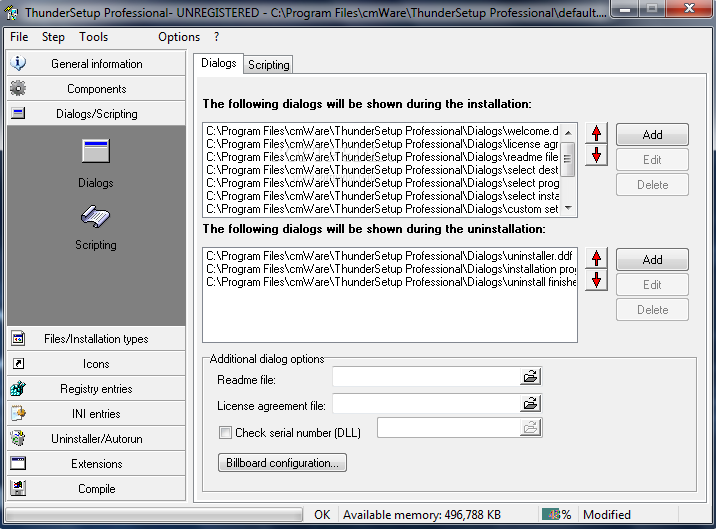Screen dimensions: 716x529
Task: Open the ? help menu
Action: coord(216,37)
